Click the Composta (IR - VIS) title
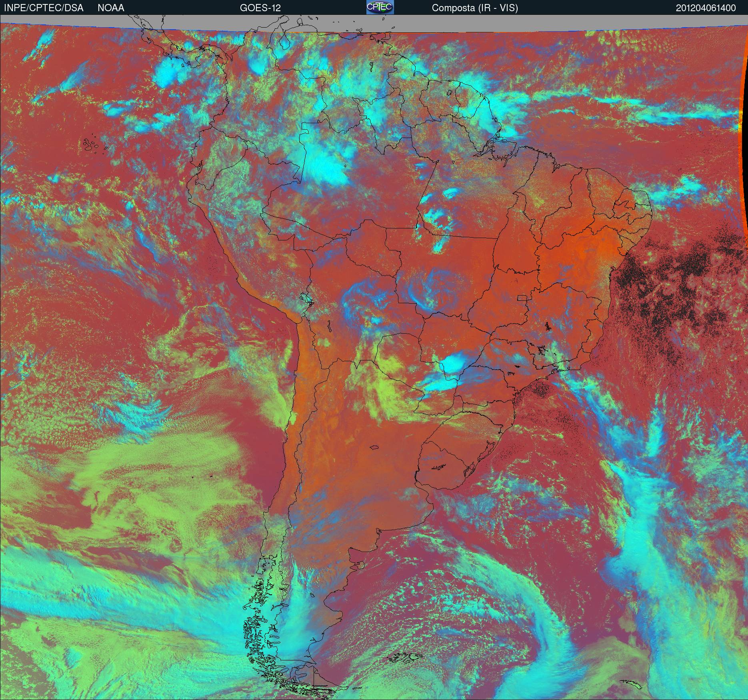 click(x=475, y=8)
